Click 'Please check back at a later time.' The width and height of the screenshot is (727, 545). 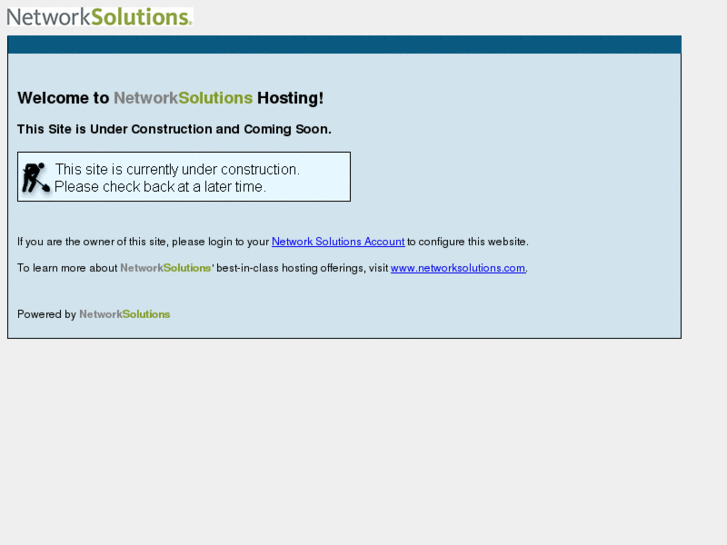[160, 186]
